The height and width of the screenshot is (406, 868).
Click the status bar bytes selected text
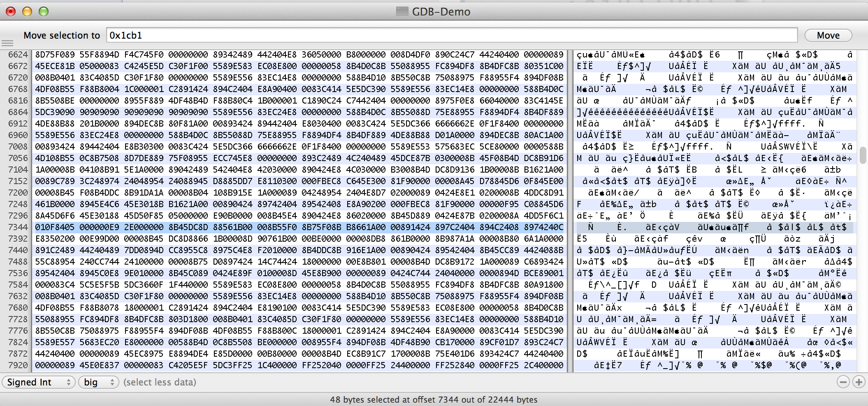(434, 399)
